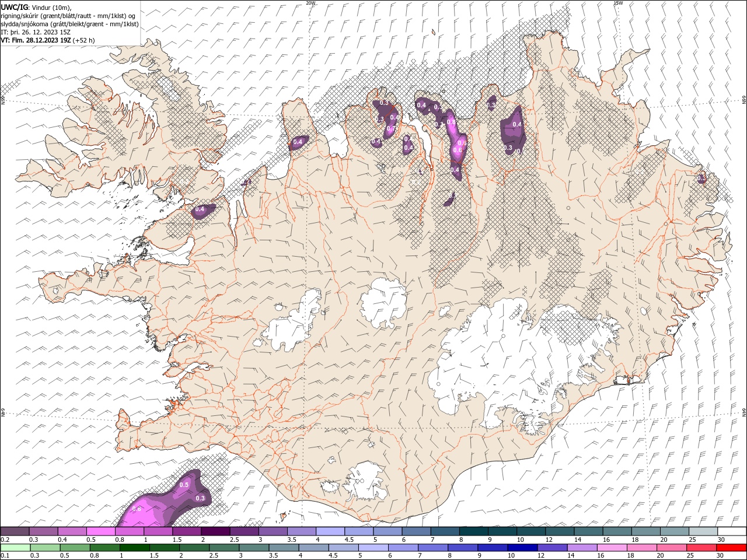Click the '15W' longitude label at top
Viewport: 747px width, 560px height.
(618, 3)
